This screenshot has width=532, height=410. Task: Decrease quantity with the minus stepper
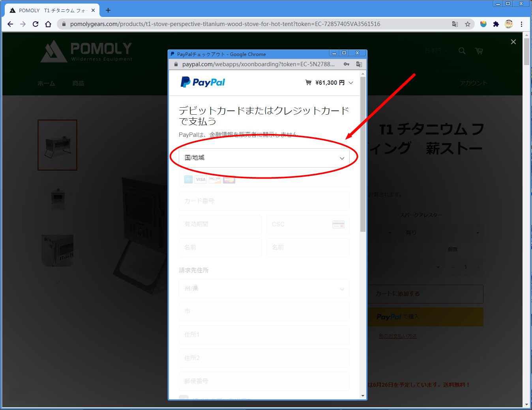coord(453,267)
